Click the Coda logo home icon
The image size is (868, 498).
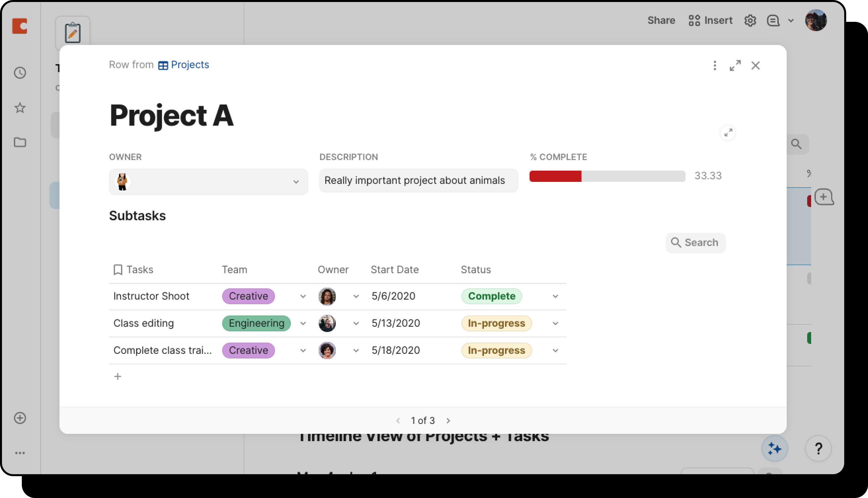[x=20, y=26]
